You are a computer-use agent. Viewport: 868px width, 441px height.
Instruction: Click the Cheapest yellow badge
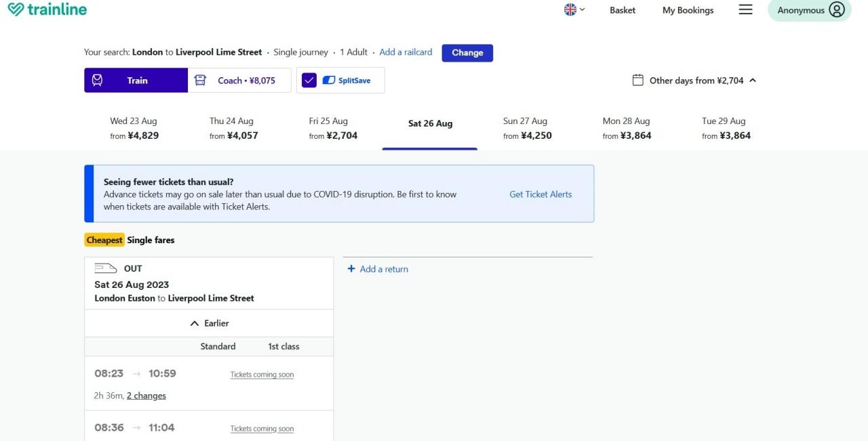[x=104, y=240]
